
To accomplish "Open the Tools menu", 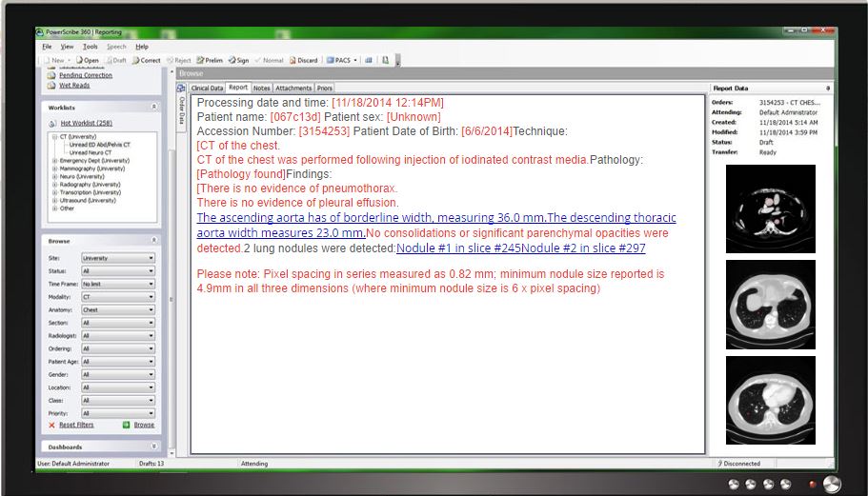I will point(91,47).
